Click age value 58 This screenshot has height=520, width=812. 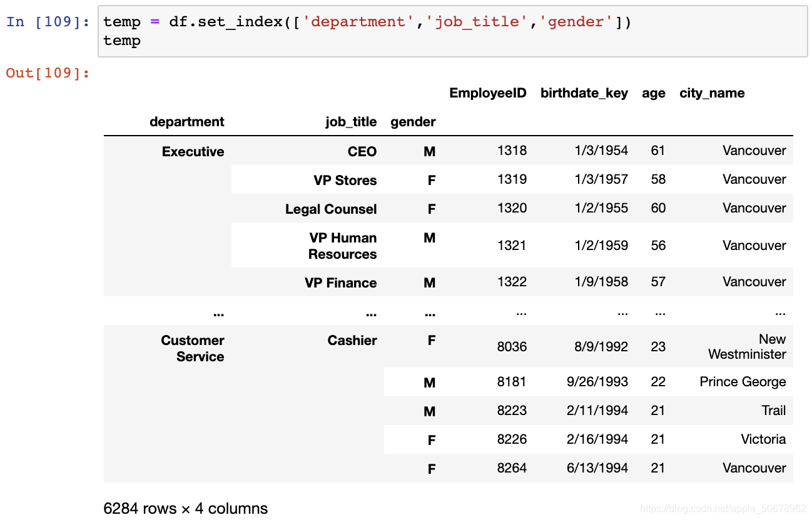click(658, 179)
